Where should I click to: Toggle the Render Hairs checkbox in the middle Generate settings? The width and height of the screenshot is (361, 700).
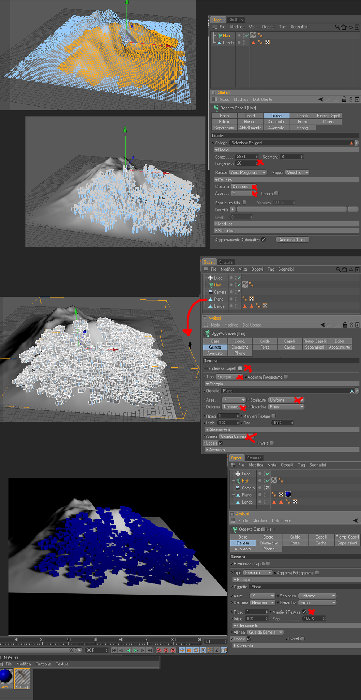coord(241,368)
